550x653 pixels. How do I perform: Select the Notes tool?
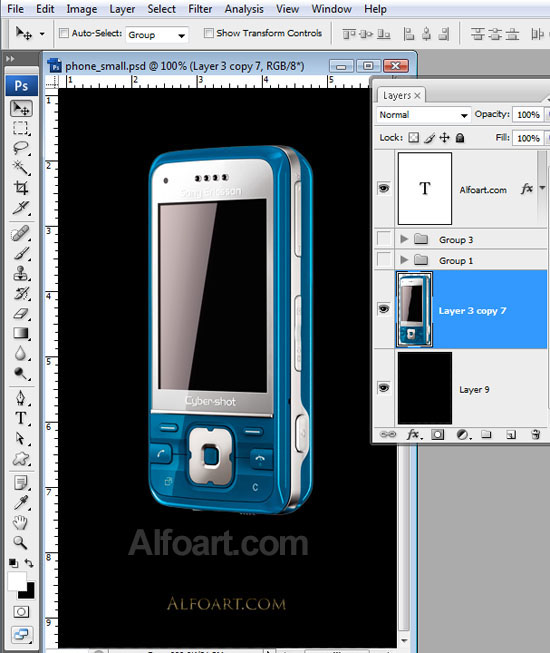coord(21,483)
